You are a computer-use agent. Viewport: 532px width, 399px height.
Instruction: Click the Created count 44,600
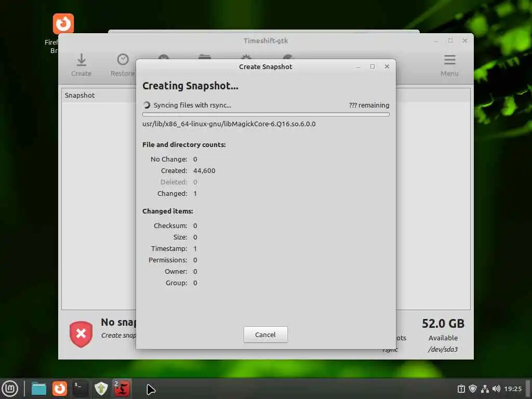[x=204, y=170]
